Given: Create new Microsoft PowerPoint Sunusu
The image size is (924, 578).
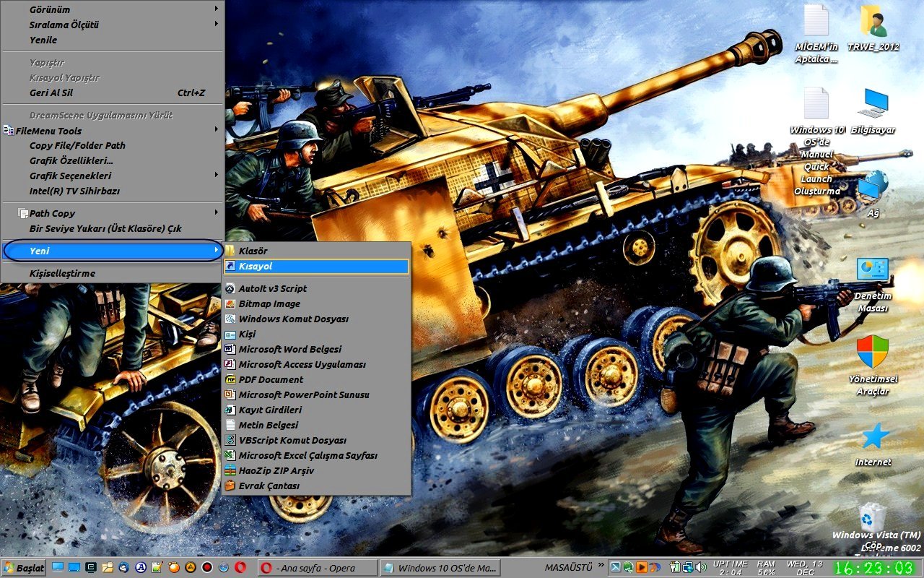Looking at the screenshot, I should (317, 394).
